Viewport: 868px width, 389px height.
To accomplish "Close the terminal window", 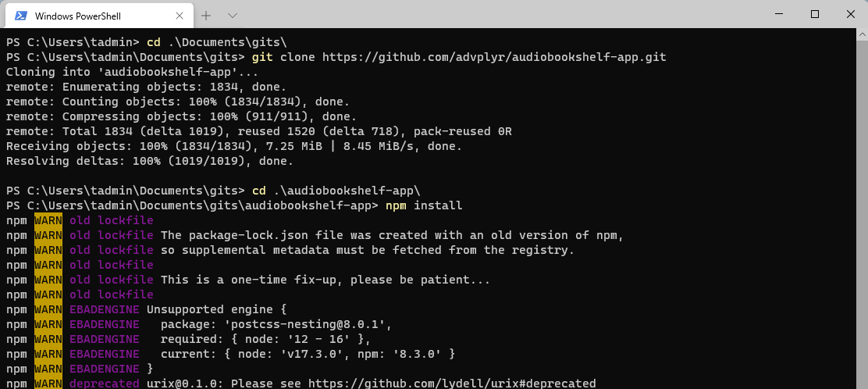I will [x=850, y=14].
